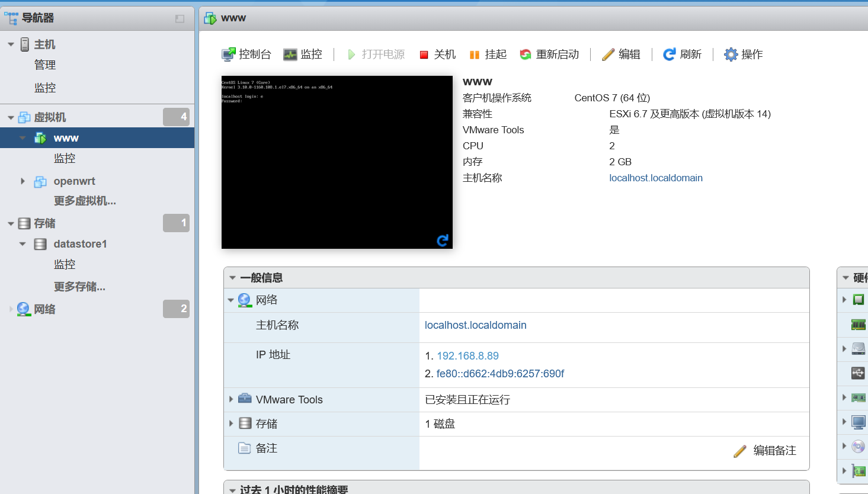Click the www VM icon in title bar
Viewport: 868px width, 494px height.
coord(210,18)
